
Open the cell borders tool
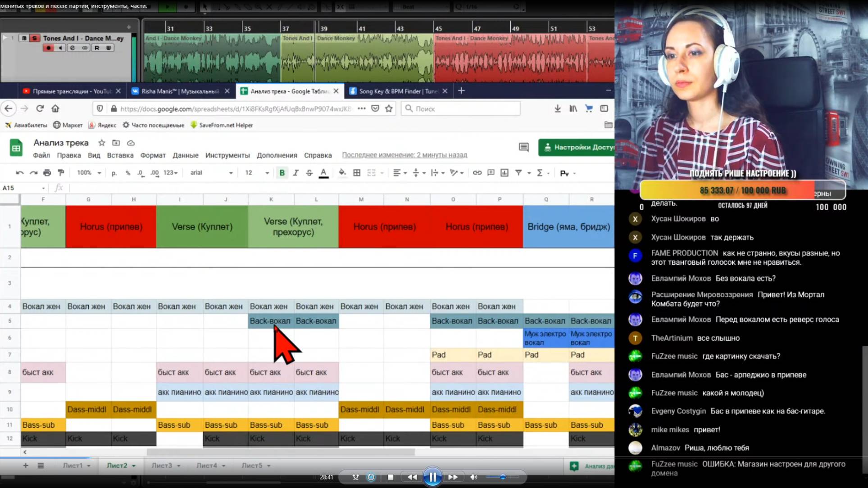tap(357, 173)
